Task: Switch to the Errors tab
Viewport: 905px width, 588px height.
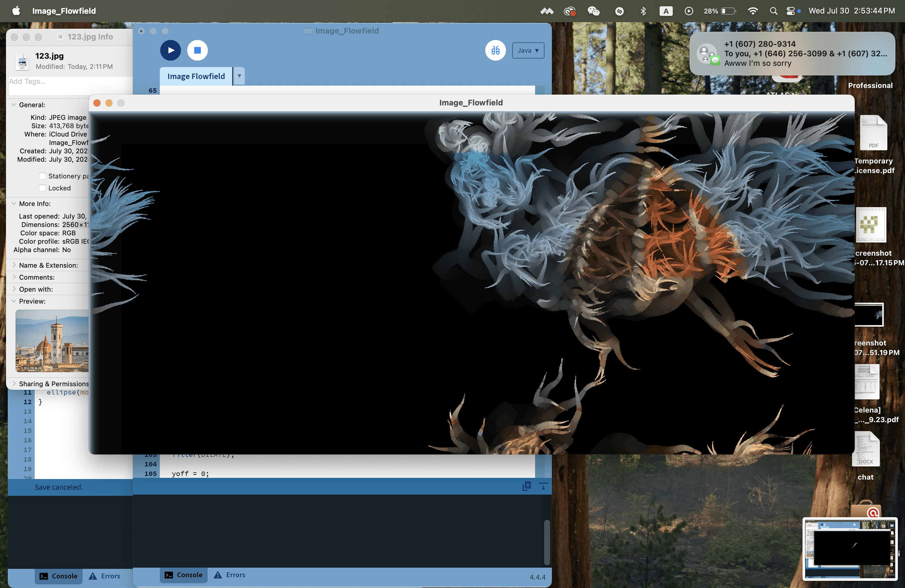Action: click(x=229, y=575)
